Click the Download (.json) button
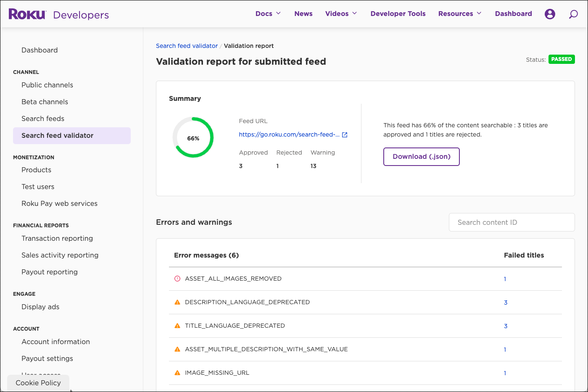 [x=421, y=156]
